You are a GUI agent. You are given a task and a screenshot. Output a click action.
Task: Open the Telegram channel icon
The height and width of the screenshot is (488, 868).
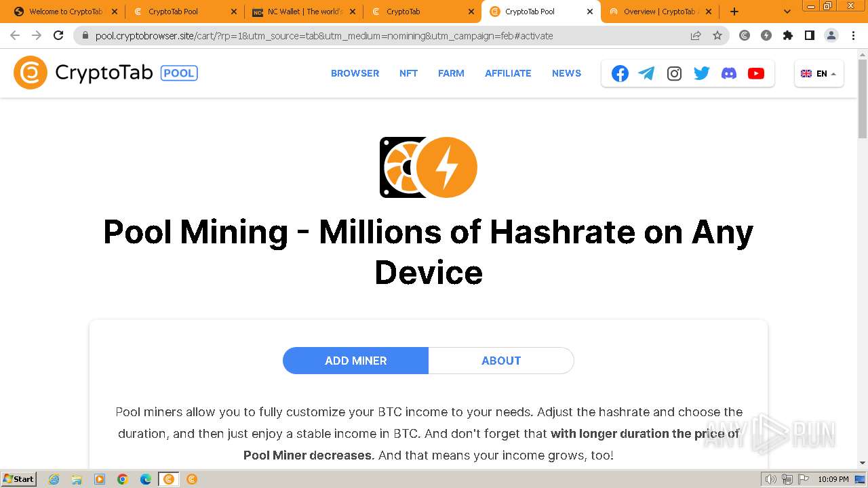[x=647, y=73]
